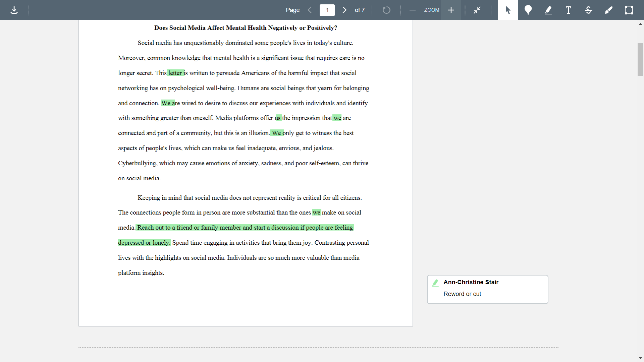Click the download document icon
Screen dimensions: 644x362
pyautogui.click(x=14, y=10)
